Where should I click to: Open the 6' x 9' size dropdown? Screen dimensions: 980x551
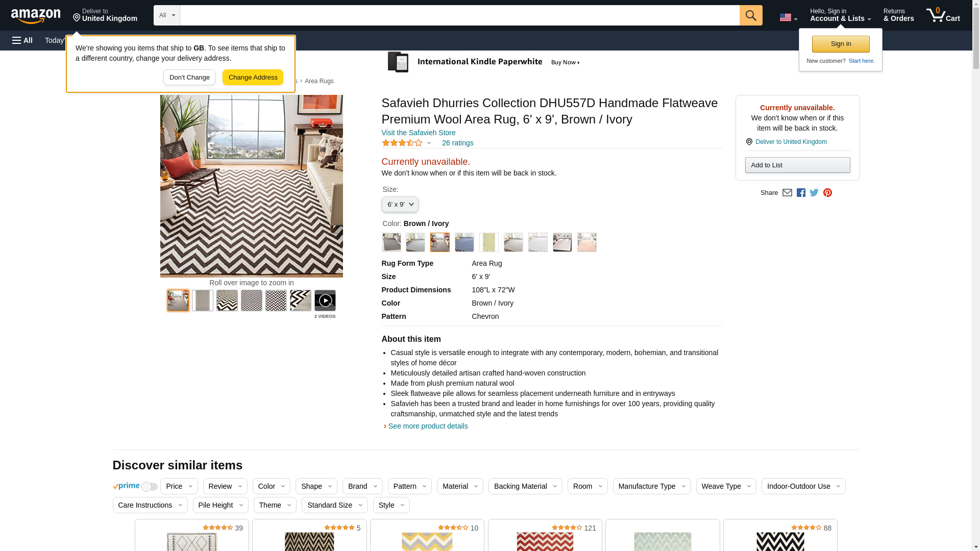[x=400, y=205]
